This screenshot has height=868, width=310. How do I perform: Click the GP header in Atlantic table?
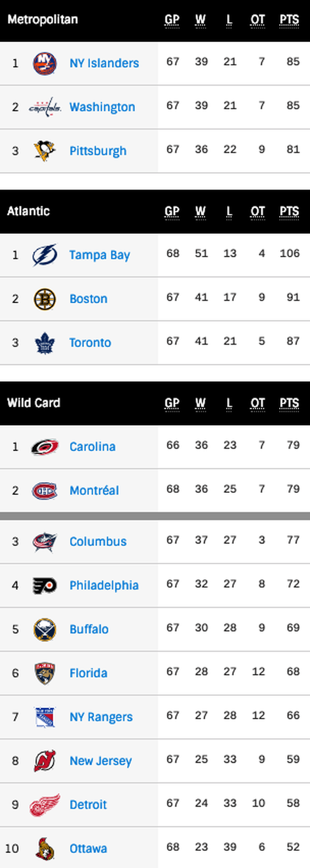point(172,212)
